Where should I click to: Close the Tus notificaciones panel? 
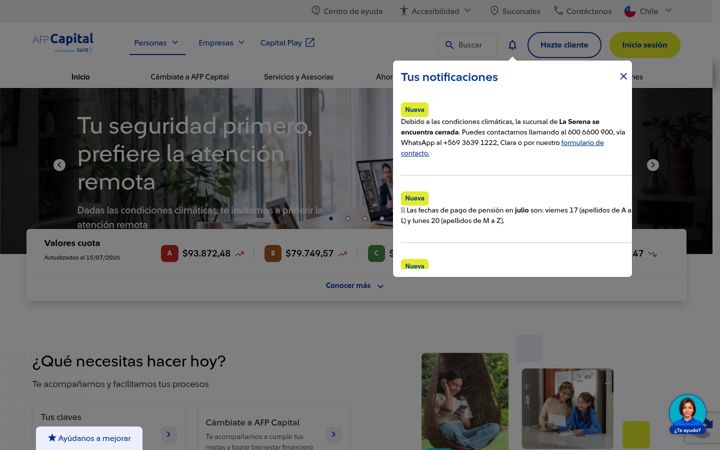tap(623, 76)
